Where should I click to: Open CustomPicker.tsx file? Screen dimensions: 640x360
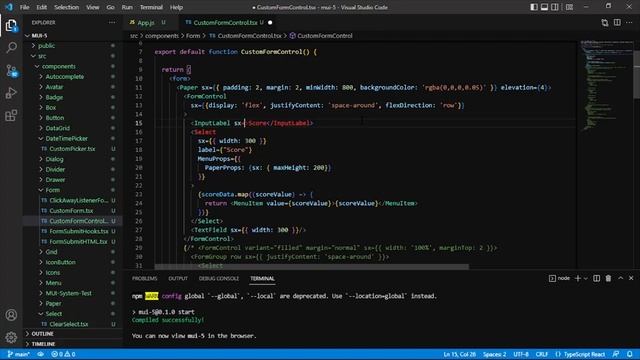pos(73,149)
